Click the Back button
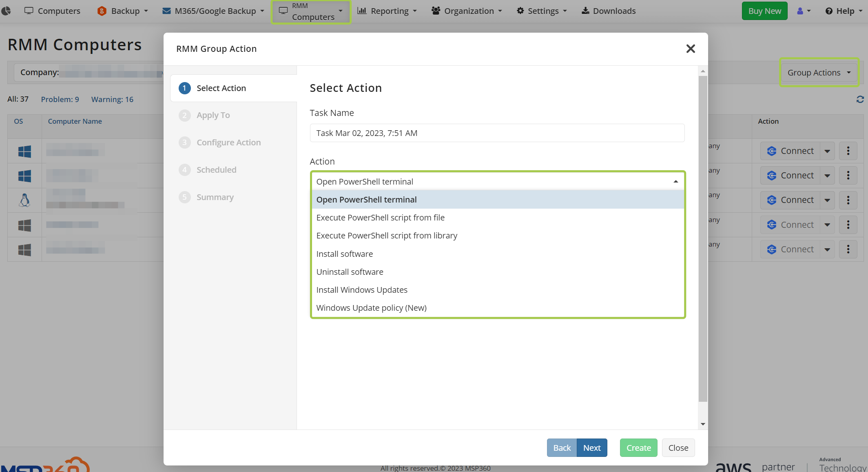 (562, 448)
